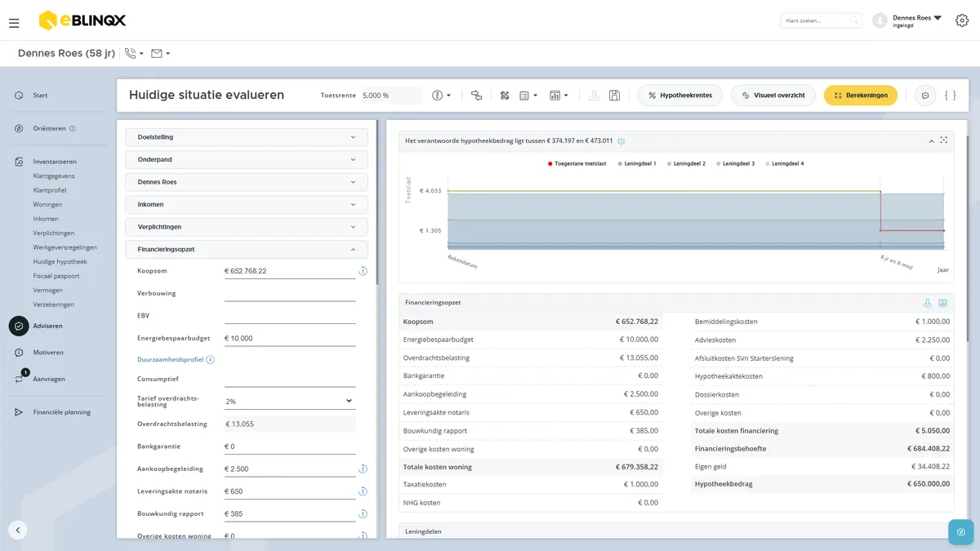Open Tarief overdrachtsbelasting dropdown
Viewport: 980px width, 551px height.
coord(290,402)
